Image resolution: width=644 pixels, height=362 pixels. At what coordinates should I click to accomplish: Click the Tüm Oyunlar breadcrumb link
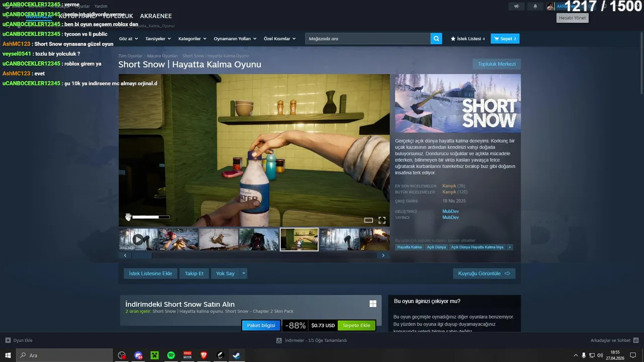click(x=130, y=56)
